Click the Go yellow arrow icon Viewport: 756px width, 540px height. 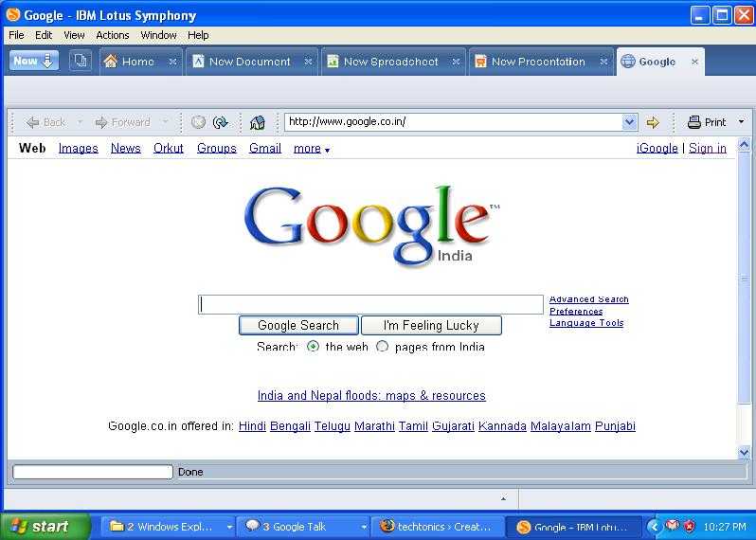point(653,122)
